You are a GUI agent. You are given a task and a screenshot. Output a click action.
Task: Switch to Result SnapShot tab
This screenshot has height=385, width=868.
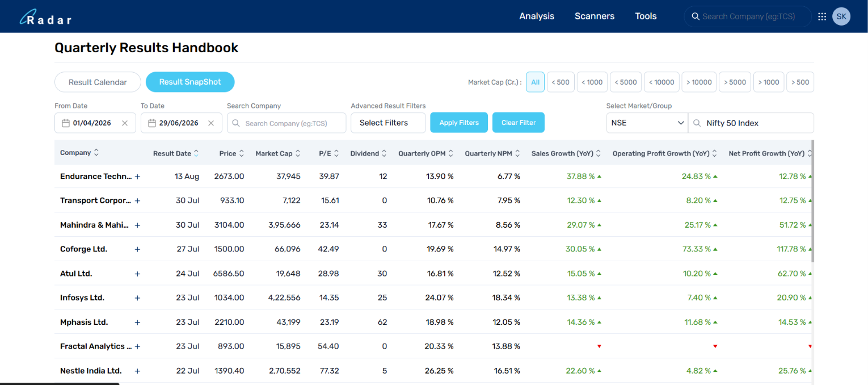coord(190,82)
